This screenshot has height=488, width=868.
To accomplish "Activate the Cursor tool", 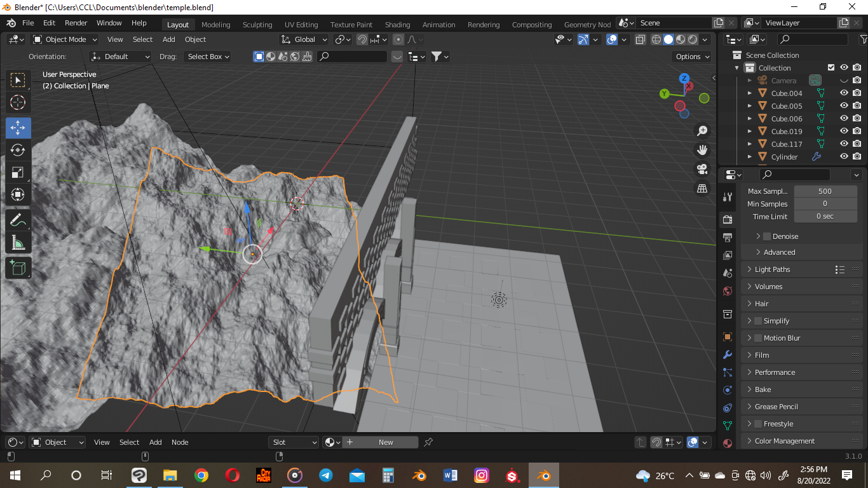I will tap(18, 102).
